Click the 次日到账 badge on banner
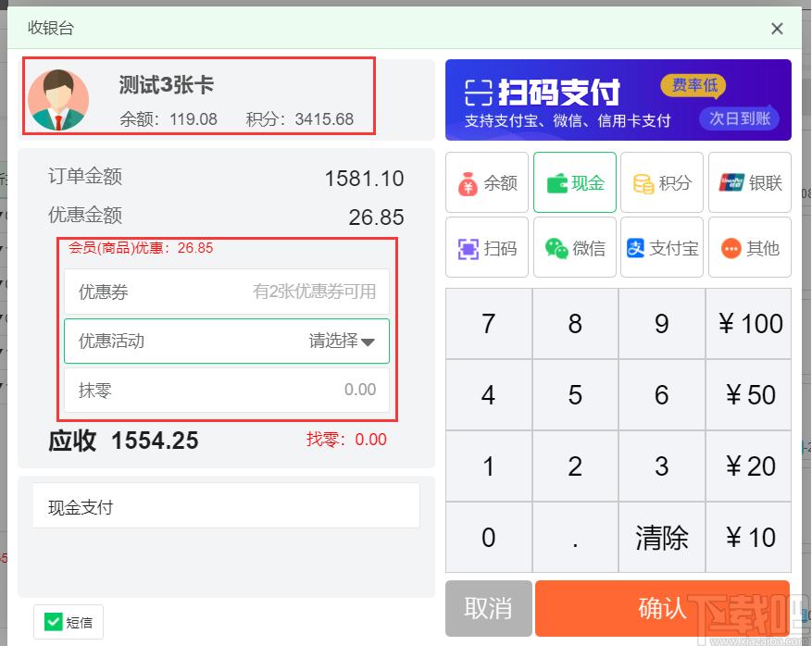Viewport: 812px width, 646px height. (x=740, y=118)
